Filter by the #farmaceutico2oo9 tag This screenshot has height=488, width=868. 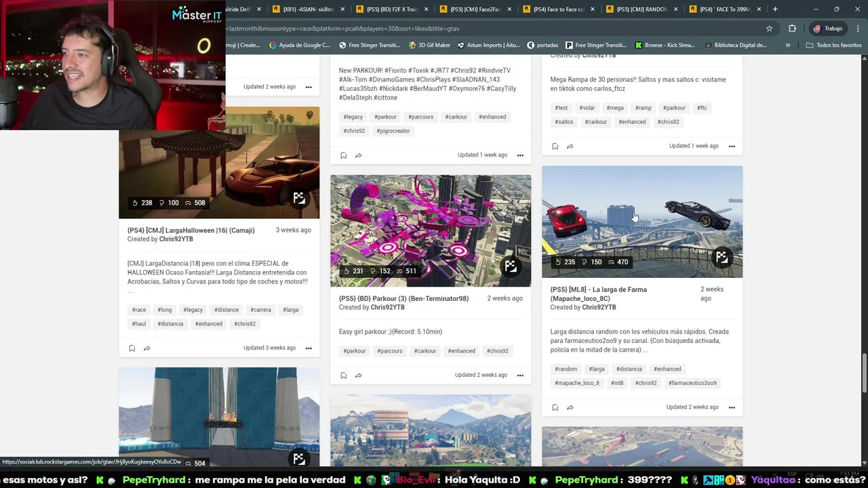[692, 383]
